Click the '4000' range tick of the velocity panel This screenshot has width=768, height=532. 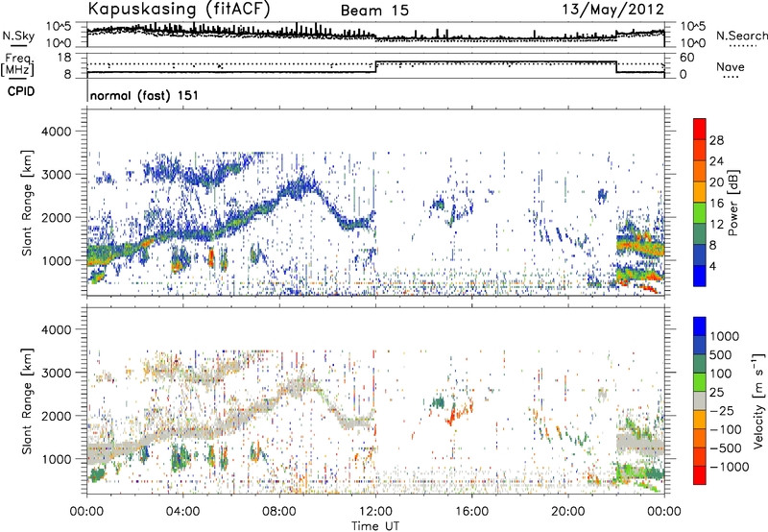click(x=58, y=329)
